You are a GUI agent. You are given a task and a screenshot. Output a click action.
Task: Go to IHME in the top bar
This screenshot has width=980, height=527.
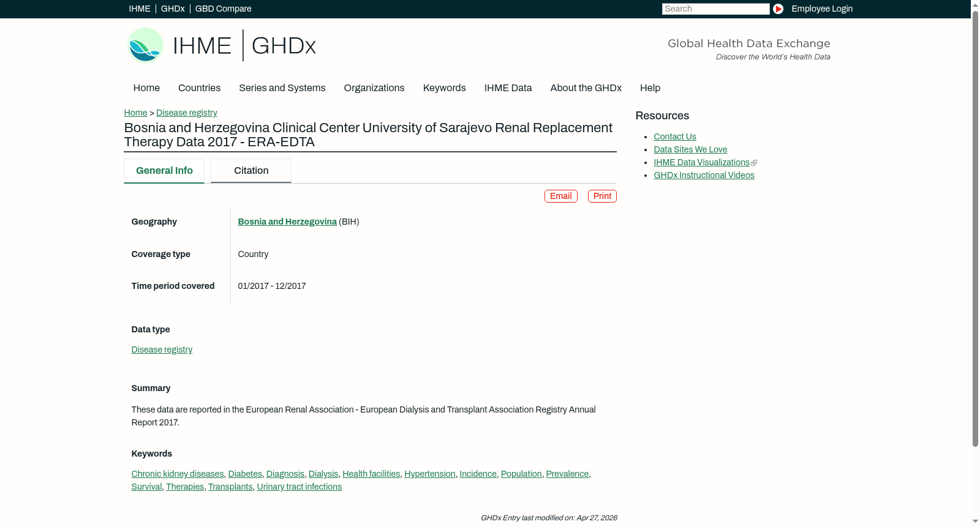pyautogui.click(x=140, y=9)
